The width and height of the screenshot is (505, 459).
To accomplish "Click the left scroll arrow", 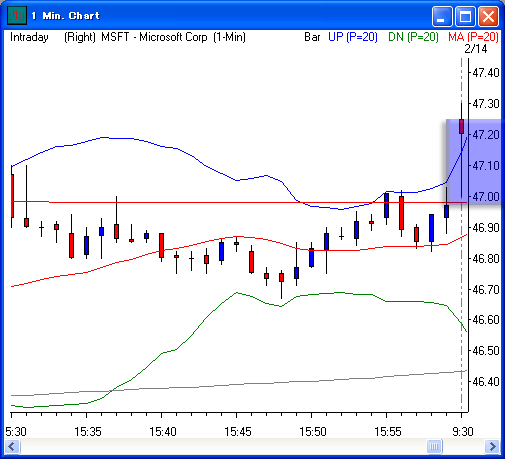I will [12, 446].
